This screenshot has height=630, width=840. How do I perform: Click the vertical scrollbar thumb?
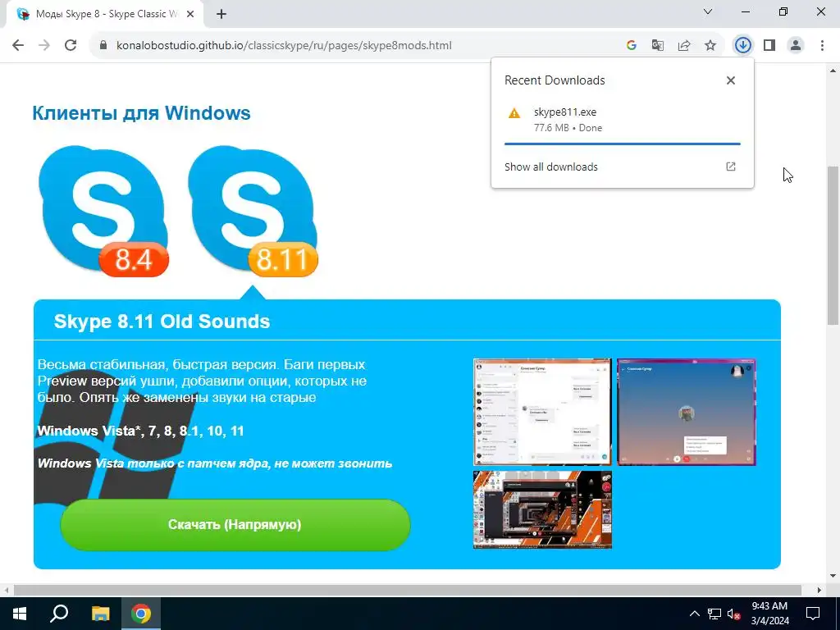(x=833, y=245)
